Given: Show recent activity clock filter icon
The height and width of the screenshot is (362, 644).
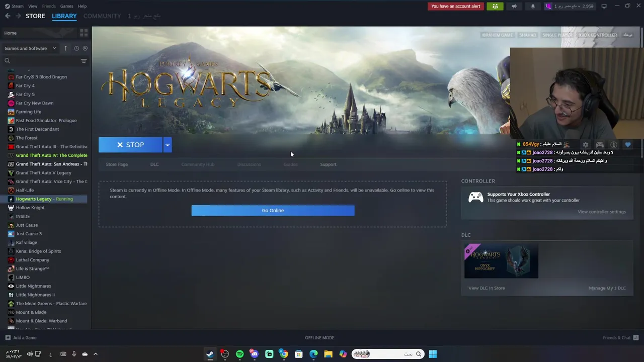Looking at the screenshot, I should 76,48.
